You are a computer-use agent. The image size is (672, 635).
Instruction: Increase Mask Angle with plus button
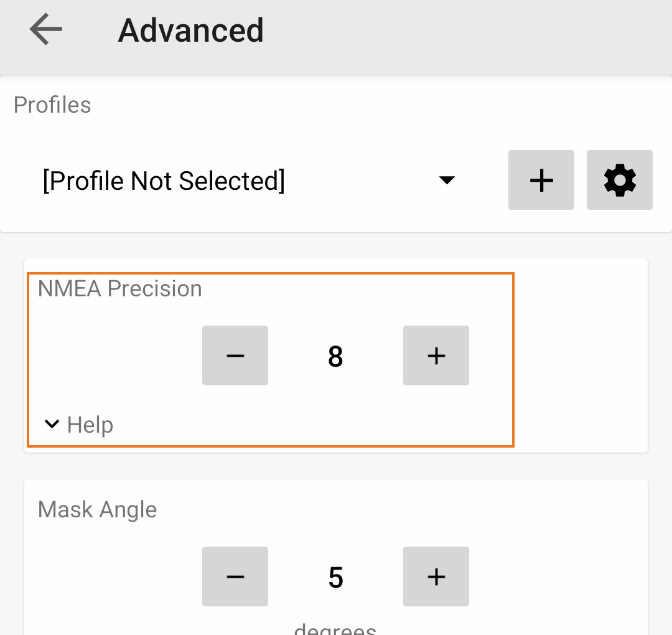[x=436, y=576]
